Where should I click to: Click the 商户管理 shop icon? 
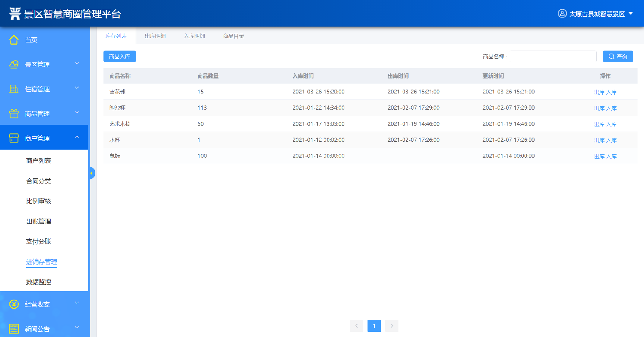pyautogui.click(x=14, y=138)
